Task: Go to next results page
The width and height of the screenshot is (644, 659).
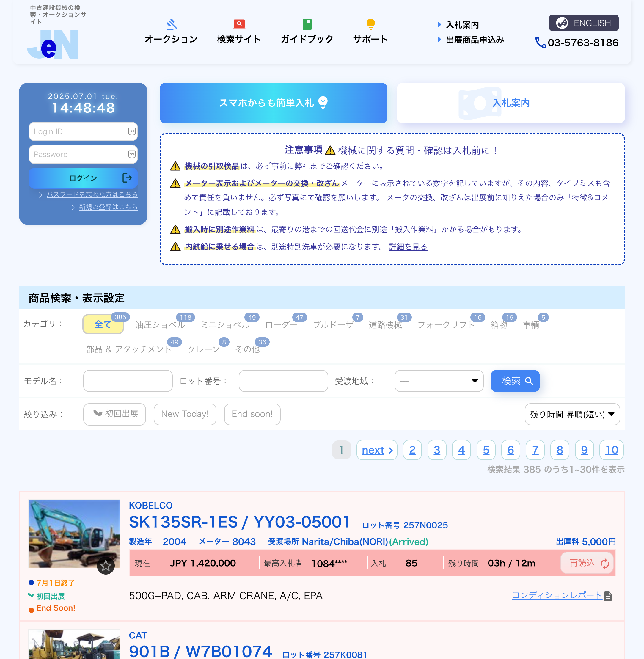Action: click(x=377, y=450)
